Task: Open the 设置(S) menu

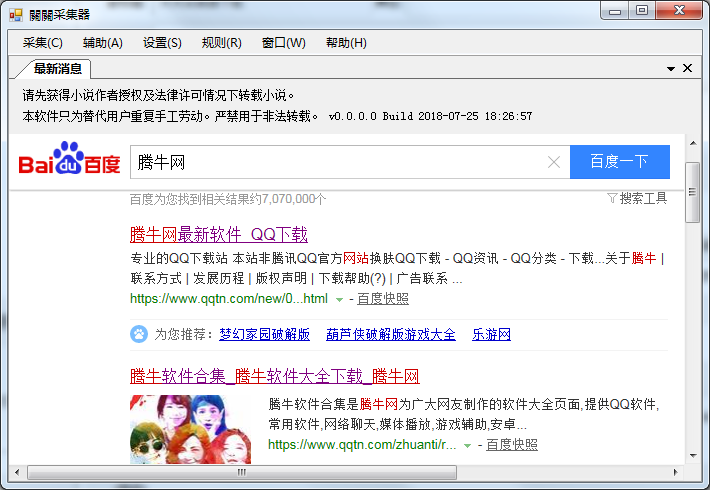Action: pos(162,43)
